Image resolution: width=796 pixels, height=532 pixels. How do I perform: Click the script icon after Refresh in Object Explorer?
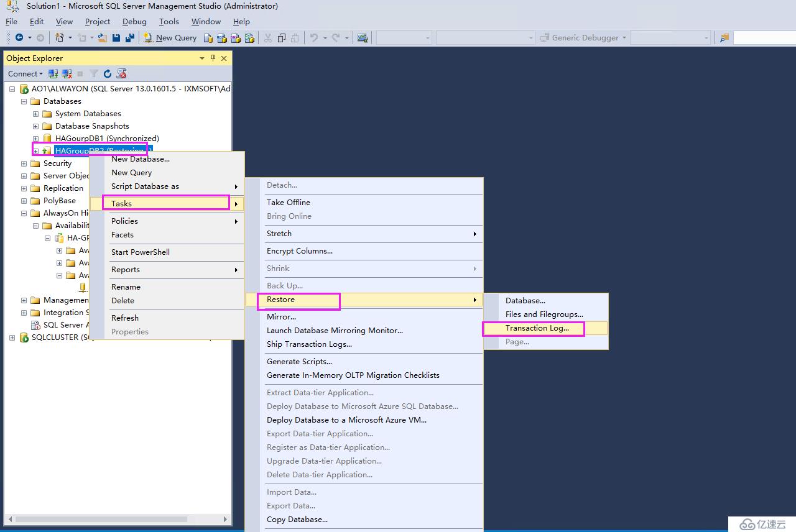[x=121, y=73]
